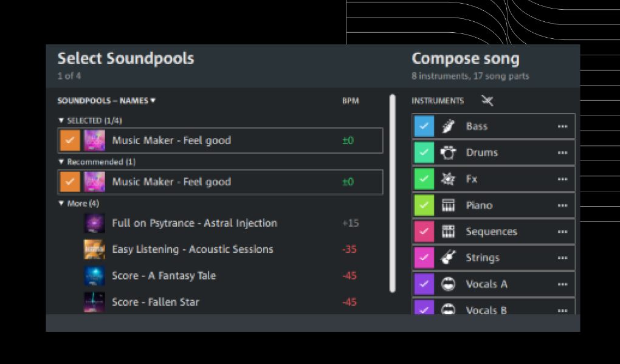The height and width of the screenshot is (364, 620).
Task: Toggle the orange checkbox in Recommended section
Action: pos(70,182)
